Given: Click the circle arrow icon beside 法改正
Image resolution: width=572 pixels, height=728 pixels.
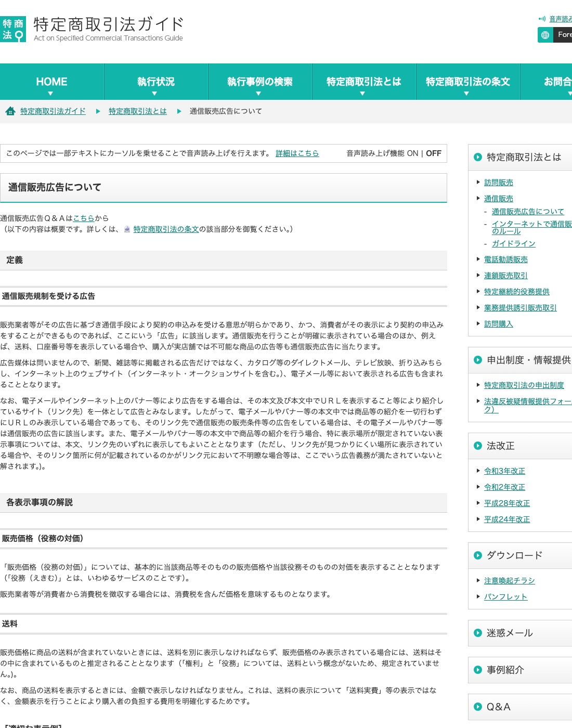Looking at the screenshot, I should click(x=478, y=446).
